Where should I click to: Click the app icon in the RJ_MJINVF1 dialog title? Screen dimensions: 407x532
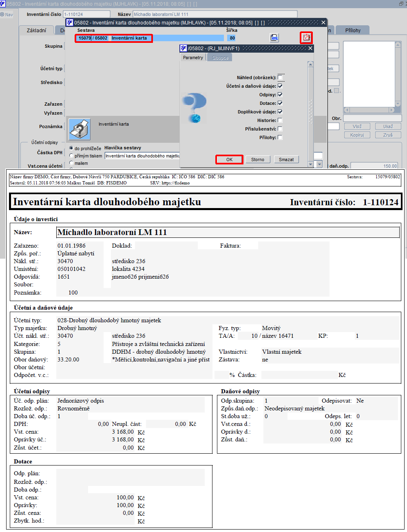pyautogui.click(x=184, y=48)
